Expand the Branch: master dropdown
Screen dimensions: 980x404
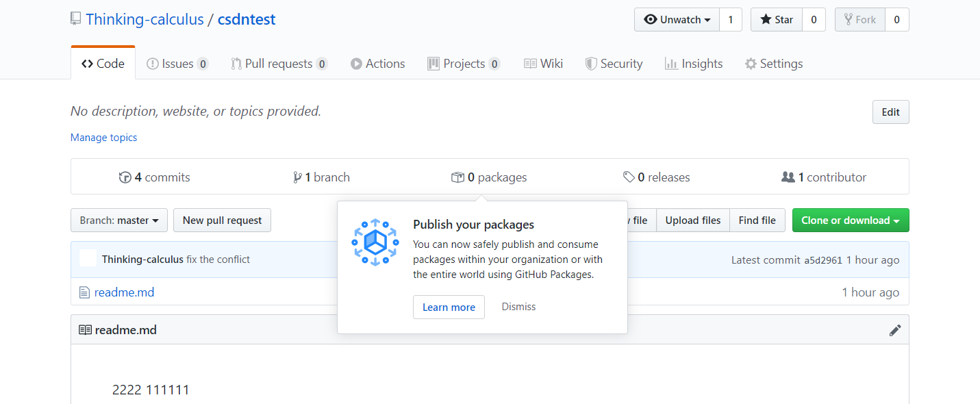click(x=119, y=220)
